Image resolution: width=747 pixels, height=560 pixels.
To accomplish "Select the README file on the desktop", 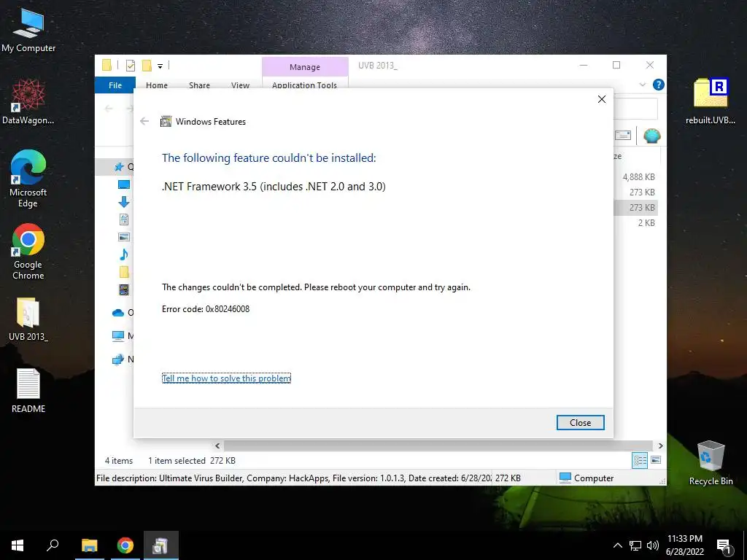I will [x=28, y=391].
